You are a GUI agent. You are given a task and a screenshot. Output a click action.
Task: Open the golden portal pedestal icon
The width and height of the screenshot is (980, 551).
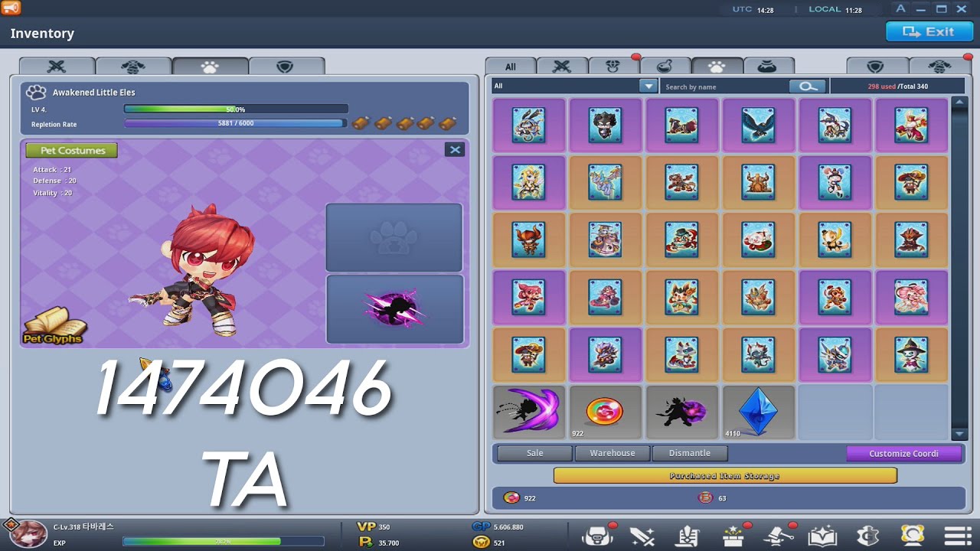click(x=913, y=535)
